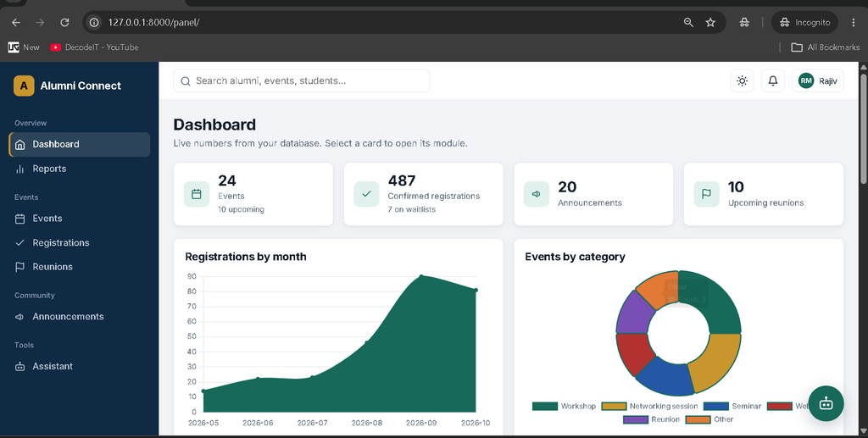Go back in the browser

[16, 22]
